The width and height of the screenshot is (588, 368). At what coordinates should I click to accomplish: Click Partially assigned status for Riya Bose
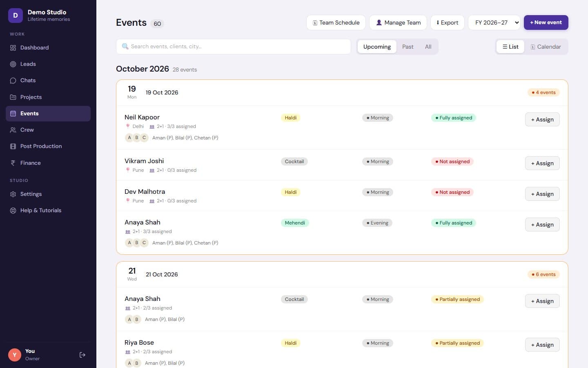click(457, 343)
